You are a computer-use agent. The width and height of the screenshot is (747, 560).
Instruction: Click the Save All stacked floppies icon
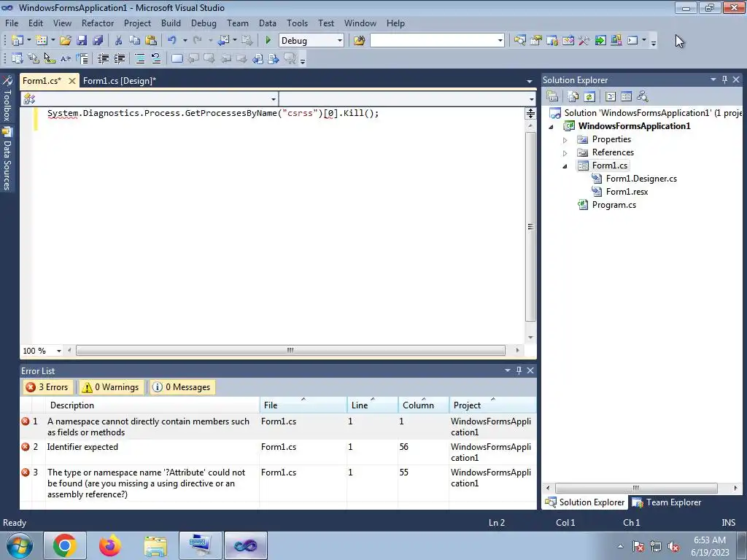point(98,41)
